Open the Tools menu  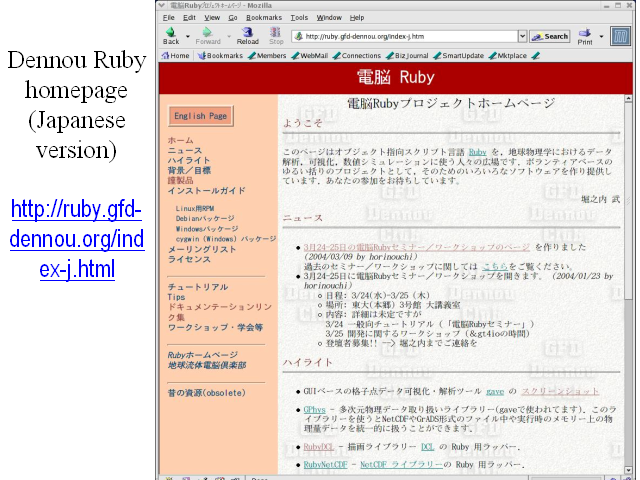click(x=299, y=18)
